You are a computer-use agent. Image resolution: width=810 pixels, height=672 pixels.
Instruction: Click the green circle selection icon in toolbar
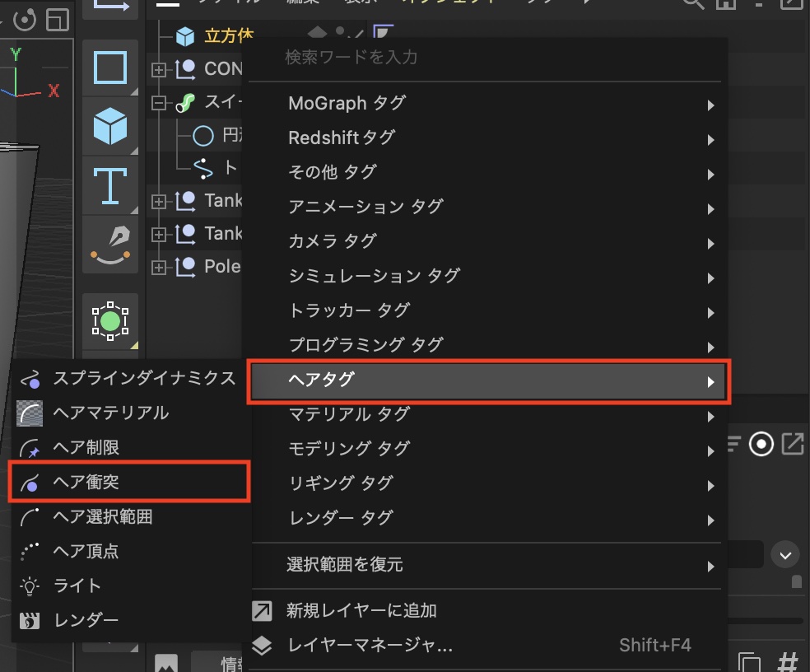pos(110,320)
